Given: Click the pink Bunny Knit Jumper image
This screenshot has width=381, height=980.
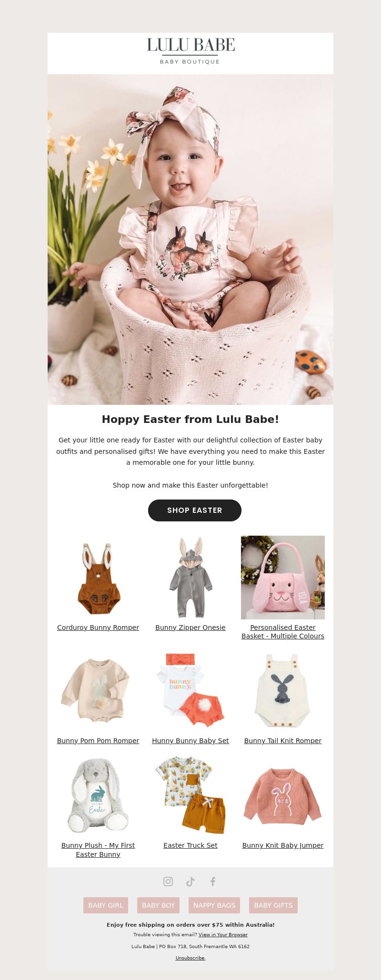Looking at the screenshot, I should tap(283, 795).
